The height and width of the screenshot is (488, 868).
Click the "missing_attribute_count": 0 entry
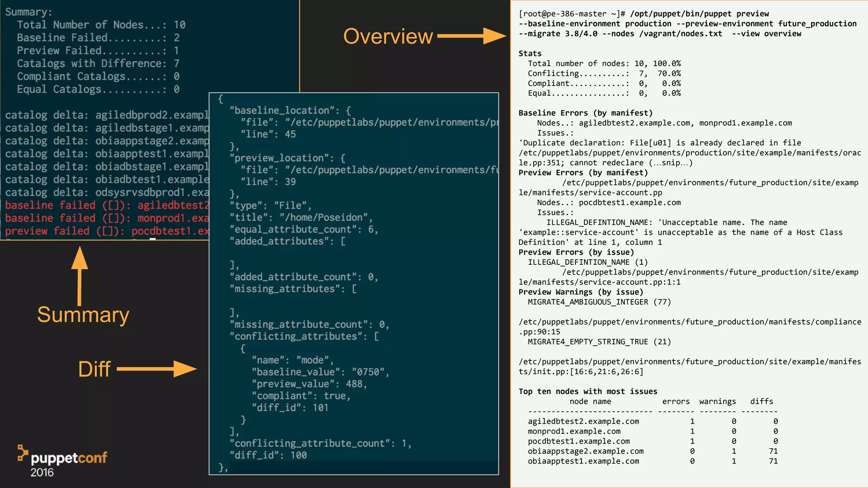[309, 324]
